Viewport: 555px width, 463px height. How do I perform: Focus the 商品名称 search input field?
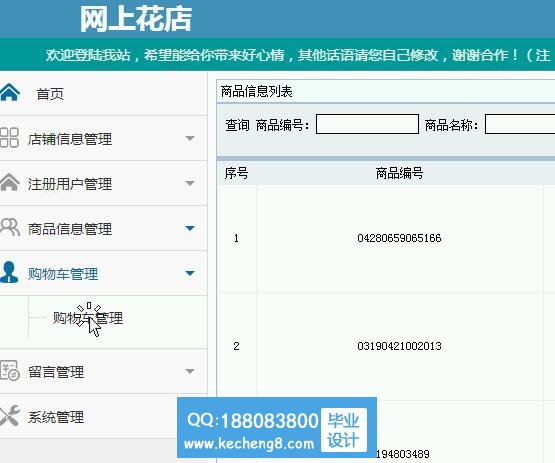[520, 124]
